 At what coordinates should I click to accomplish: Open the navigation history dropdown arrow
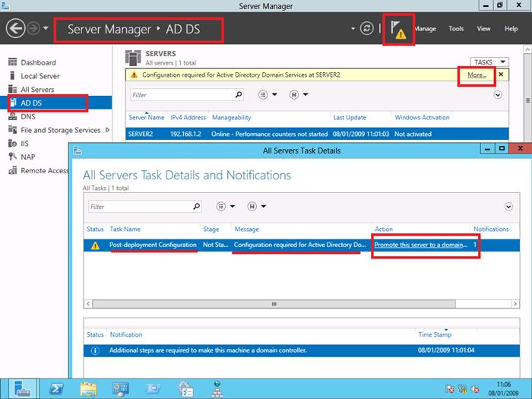point(46,28)
